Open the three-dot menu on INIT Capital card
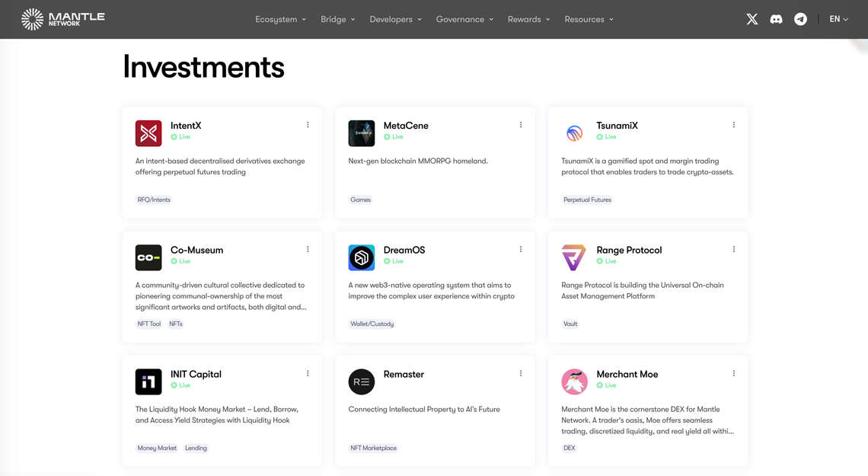The width and height of the screenshot is (868, 476). click(x=308, y=374)
